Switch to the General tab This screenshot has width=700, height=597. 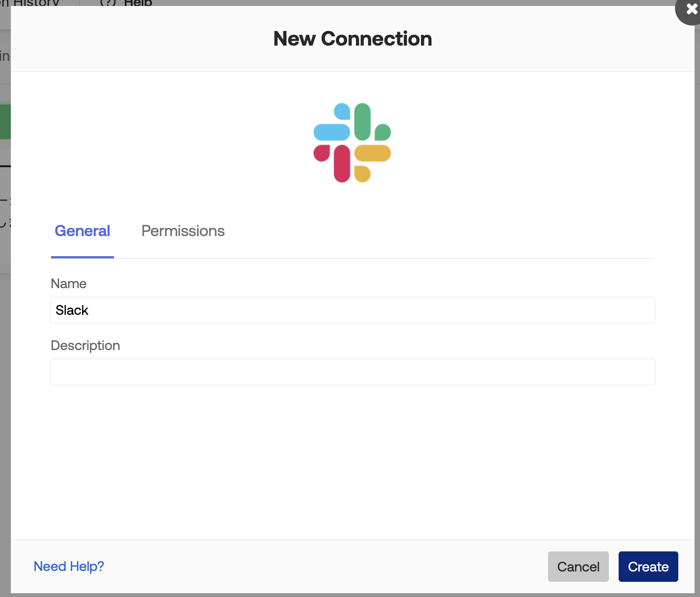[82, 231]
